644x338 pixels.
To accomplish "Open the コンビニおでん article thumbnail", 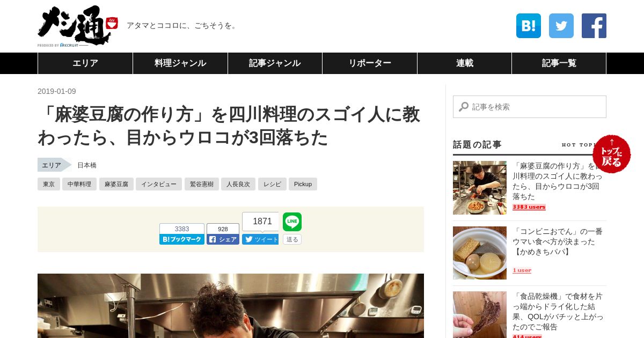I will [x=480, y=253].
